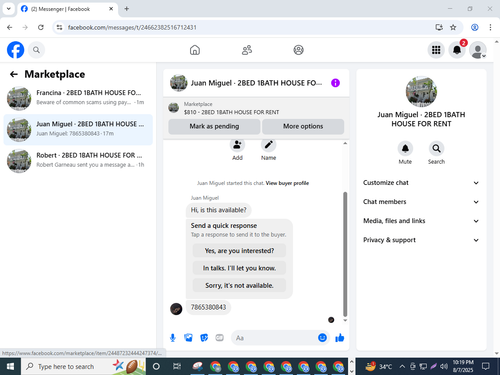Viewport: 500px width, 375px height.
Task: Open the Groups icon in top navigation
Action: coord(298,50)
